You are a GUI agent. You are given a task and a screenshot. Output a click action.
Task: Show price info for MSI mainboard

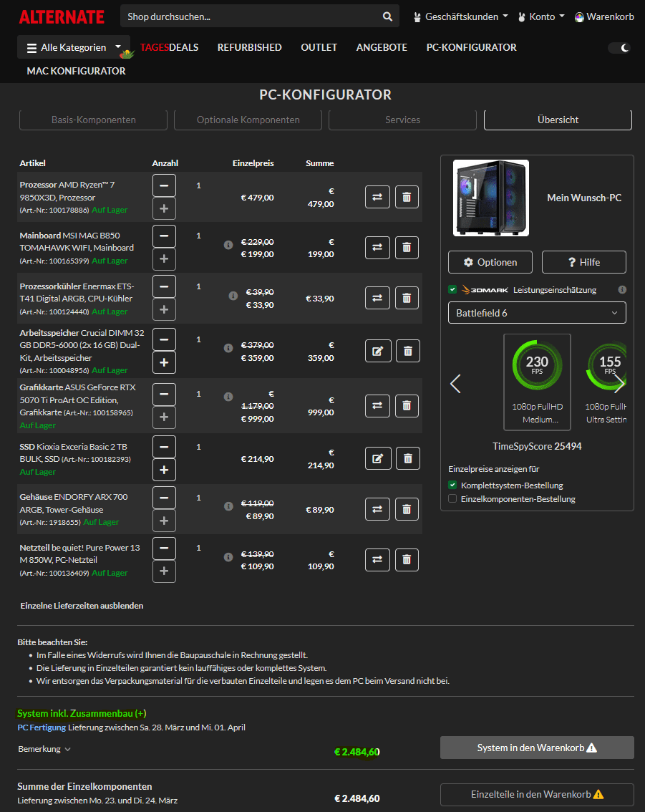point(228,244)
